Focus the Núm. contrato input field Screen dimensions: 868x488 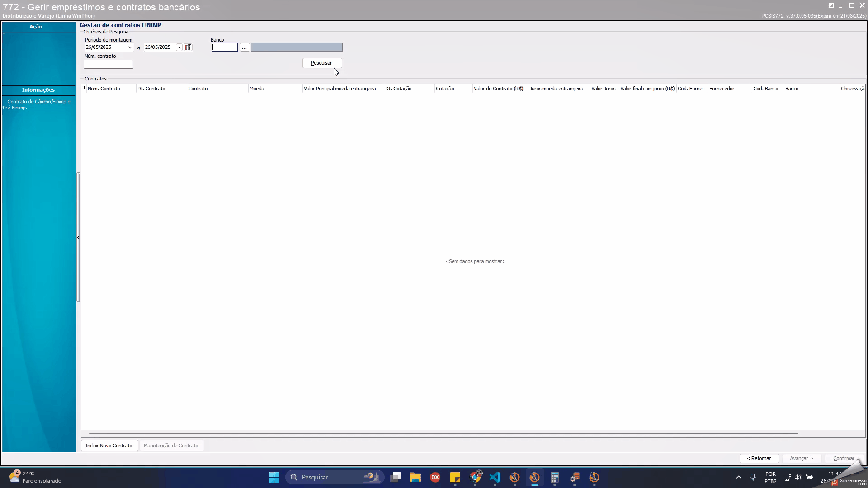tap(108, 64)
